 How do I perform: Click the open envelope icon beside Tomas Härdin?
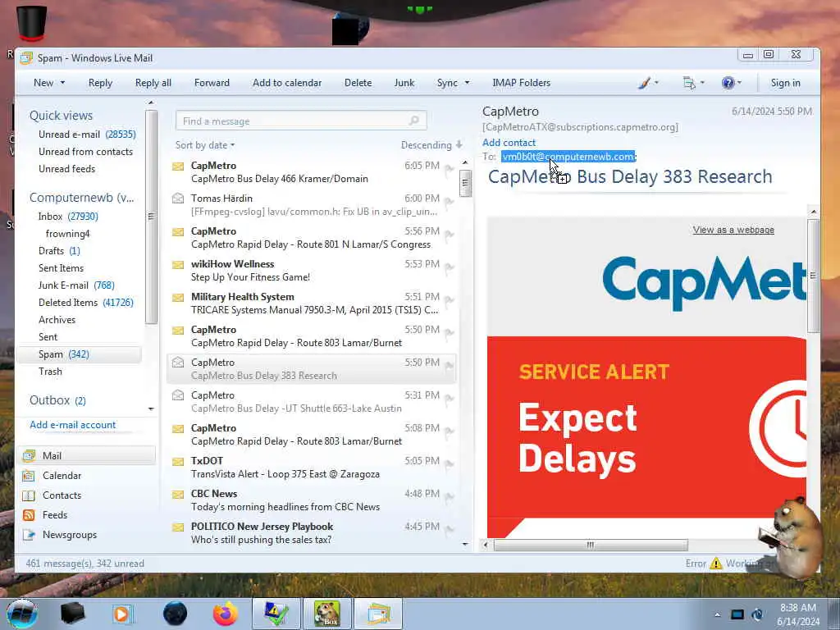[x=178, y=199]
